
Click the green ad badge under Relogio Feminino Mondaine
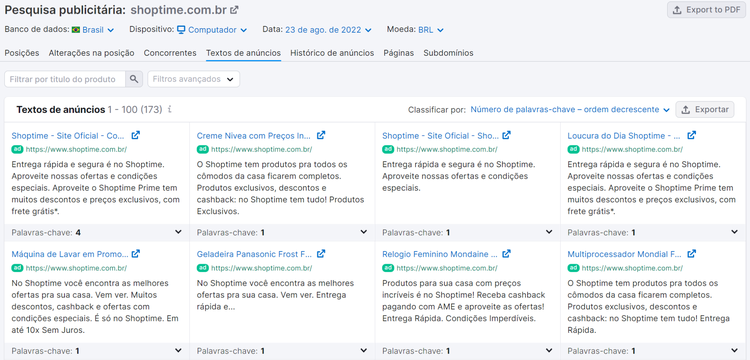coord(388,268)
